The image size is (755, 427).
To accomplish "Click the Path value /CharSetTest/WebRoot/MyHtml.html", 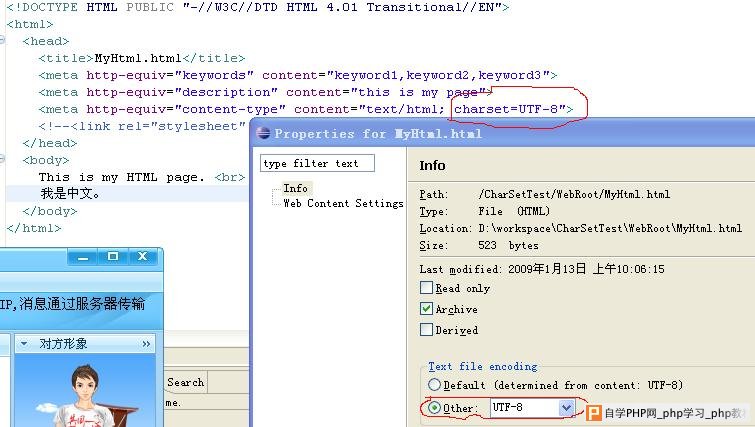I will click(574, 194).
